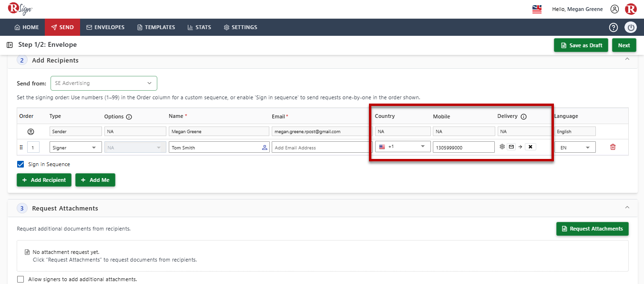644x284 pixels.
Task: Click the language flag icon in header
Action: pos(537,9)
